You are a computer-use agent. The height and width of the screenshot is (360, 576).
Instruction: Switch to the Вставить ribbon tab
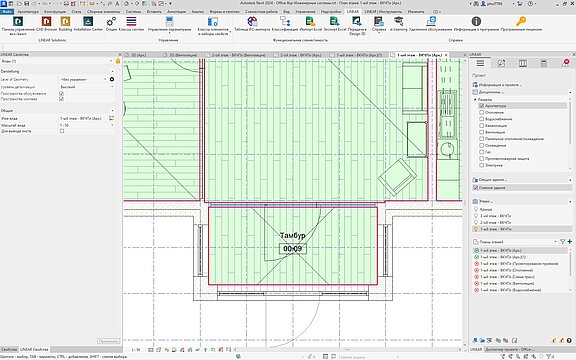[x=154, y=12]
